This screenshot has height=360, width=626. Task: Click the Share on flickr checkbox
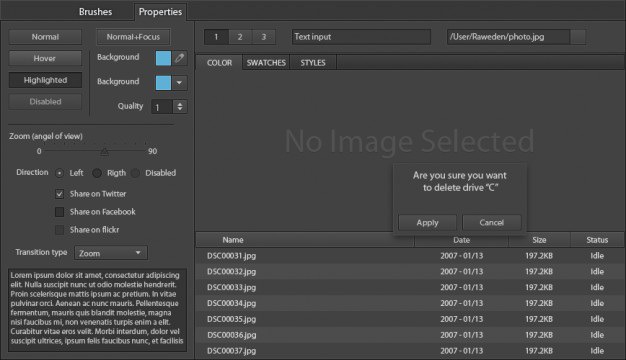coord(59,230)
